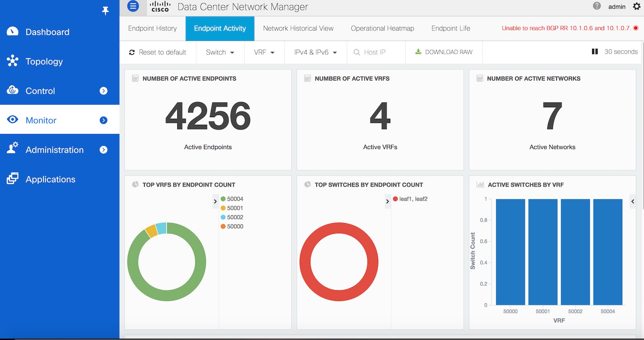Click the pin icon in sidebar
Screen dimensions: 644x340
105,11
